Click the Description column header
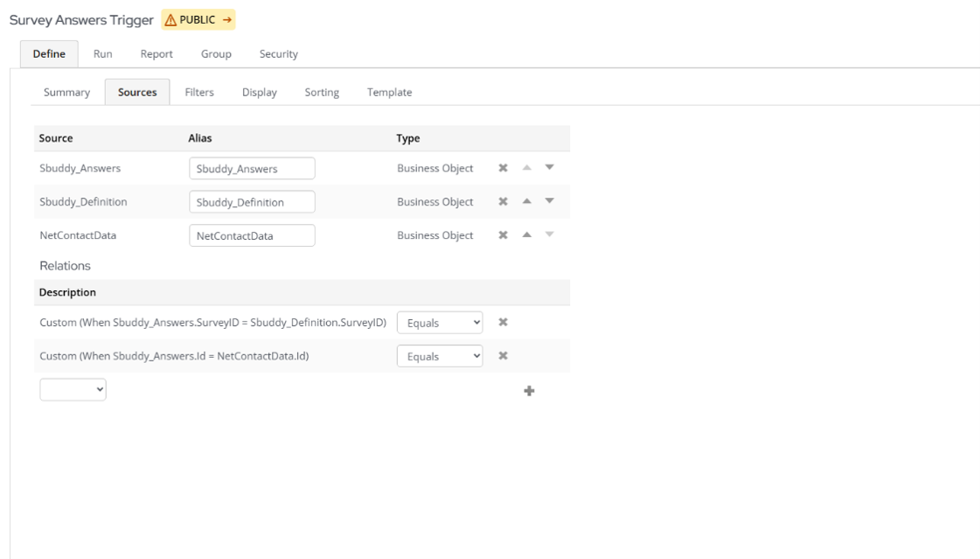Screen dimensions: 980x559 pos(67,293)
